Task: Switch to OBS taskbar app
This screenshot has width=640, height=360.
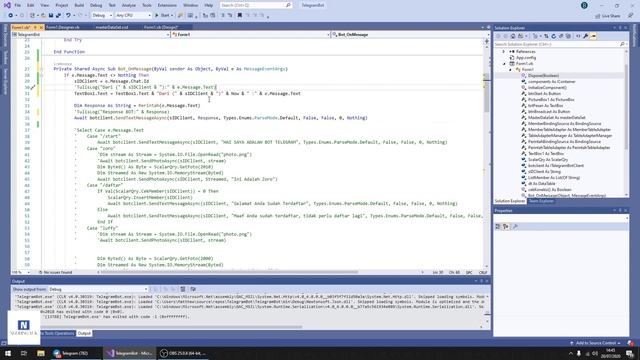Action: pos(183,353)
